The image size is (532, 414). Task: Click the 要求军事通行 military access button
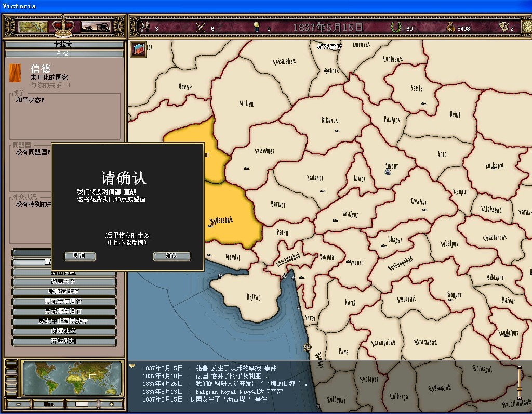[x=64, y=302]
